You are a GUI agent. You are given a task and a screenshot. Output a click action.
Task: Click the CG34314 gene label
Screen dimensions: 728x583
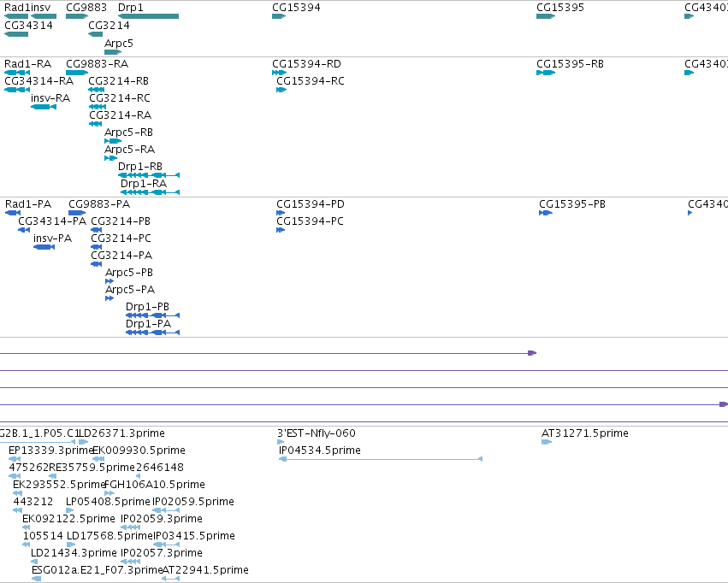click(28, 25)
